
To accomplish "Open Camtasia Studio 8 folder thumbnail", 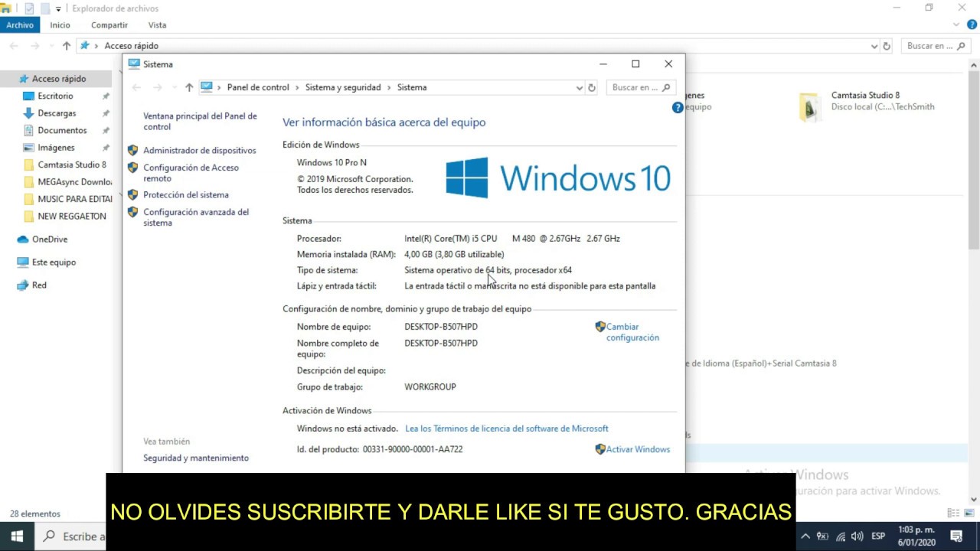I will (810, 107).
